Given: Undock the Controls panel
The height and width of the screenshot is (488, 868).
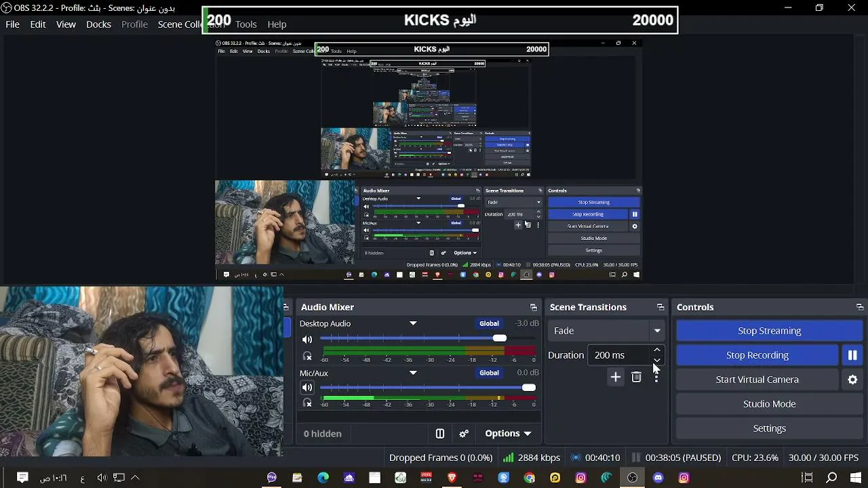Looking at the screenshot, I should pos(860,307).
